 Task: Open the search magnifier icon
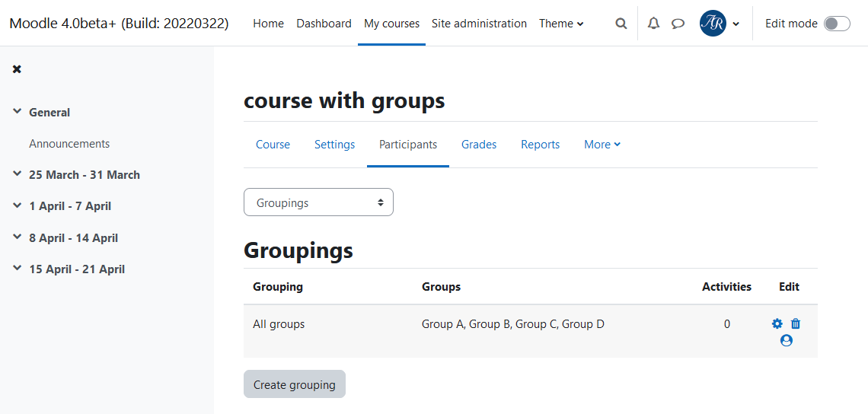(x=621, y=24)
